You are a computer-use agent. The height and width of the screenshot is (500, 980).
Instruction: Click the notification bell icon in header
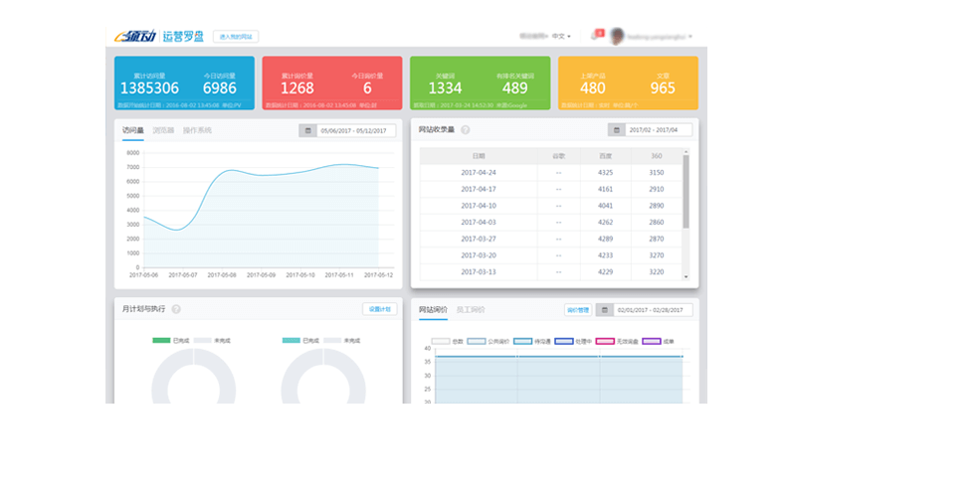click(595, 36)
